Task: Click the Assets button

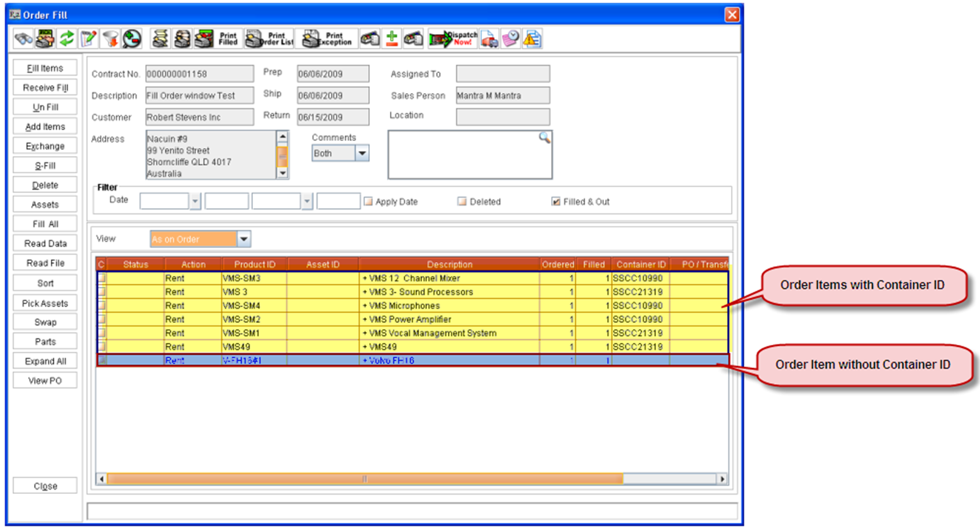Action: click(45, 204)
